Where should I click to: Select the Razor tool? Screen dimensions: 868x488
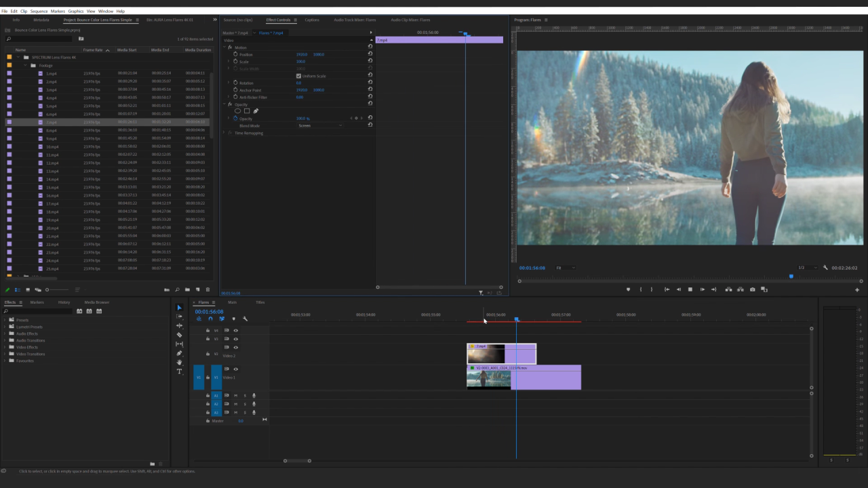click(179, 334)
